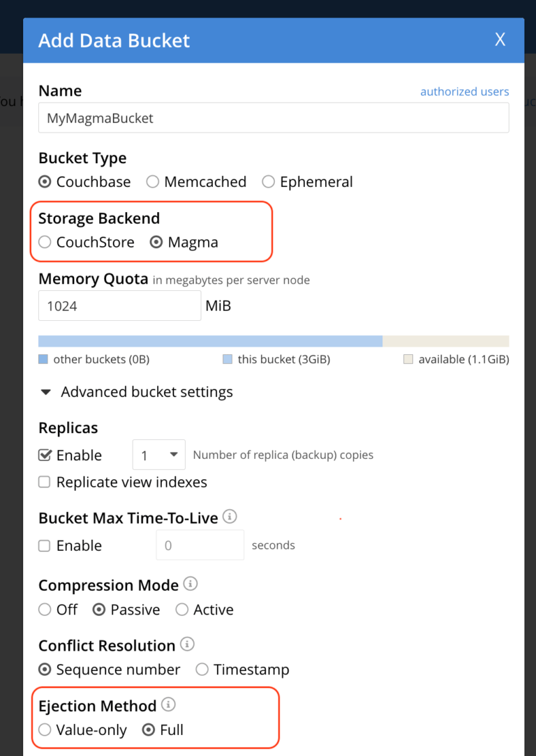This screenshot has height=756, width=536.
Task: Close the Add Data Bucket dialog
Action: point(500,40)
